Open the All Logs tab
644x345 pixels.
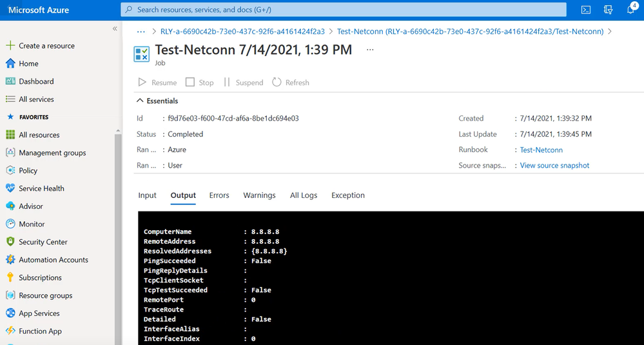(304, 195)
